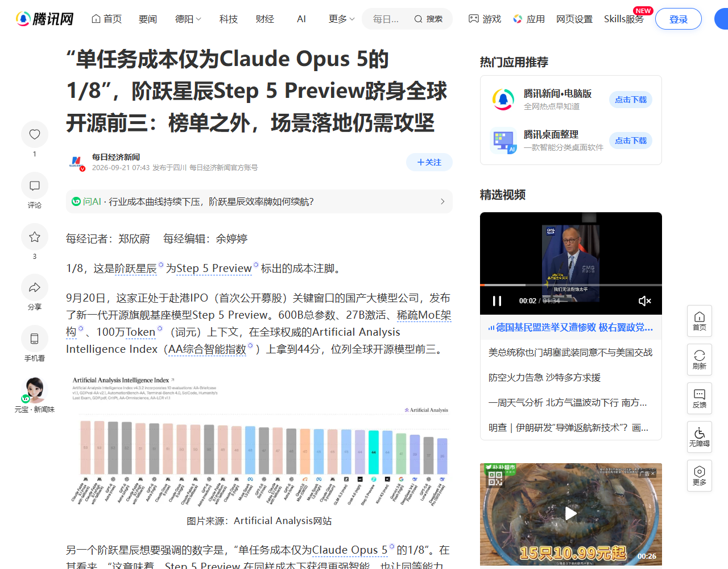Open 美总统称也门胡塞武装 video item
728x569 pixels.
tap(570, 352)
